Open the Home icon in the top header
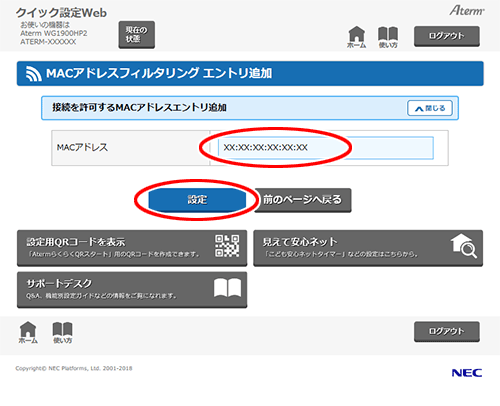This screenshot has height=406, width=500. (356, 37)
